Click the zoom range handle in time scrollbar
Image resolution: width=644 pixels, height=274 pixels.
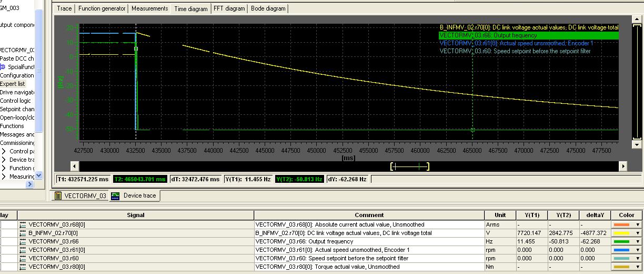click(x=410, y=167)
